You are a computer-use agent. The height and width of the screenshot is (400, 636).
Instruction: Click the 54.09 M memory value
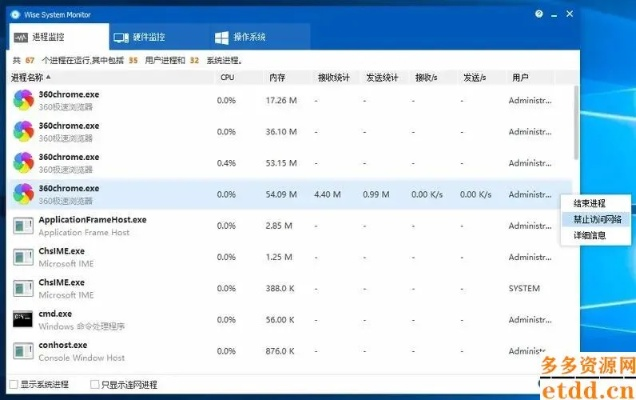pyautogui.click(x=281, y=194)
